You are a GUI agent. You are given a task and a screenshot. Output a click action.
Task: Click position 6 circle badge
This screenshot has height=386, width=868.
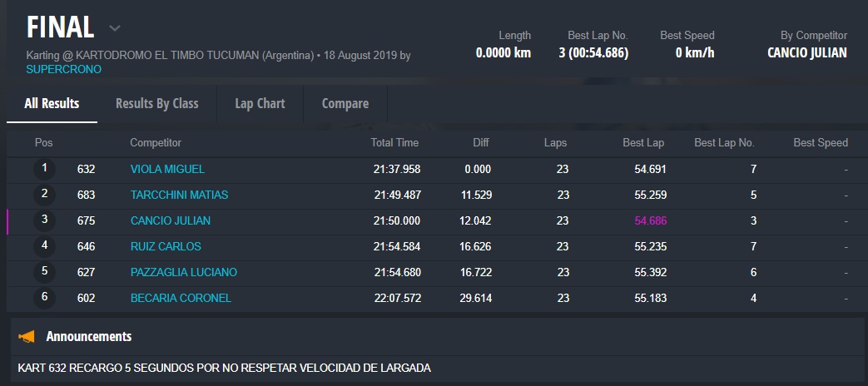[44, 298]
